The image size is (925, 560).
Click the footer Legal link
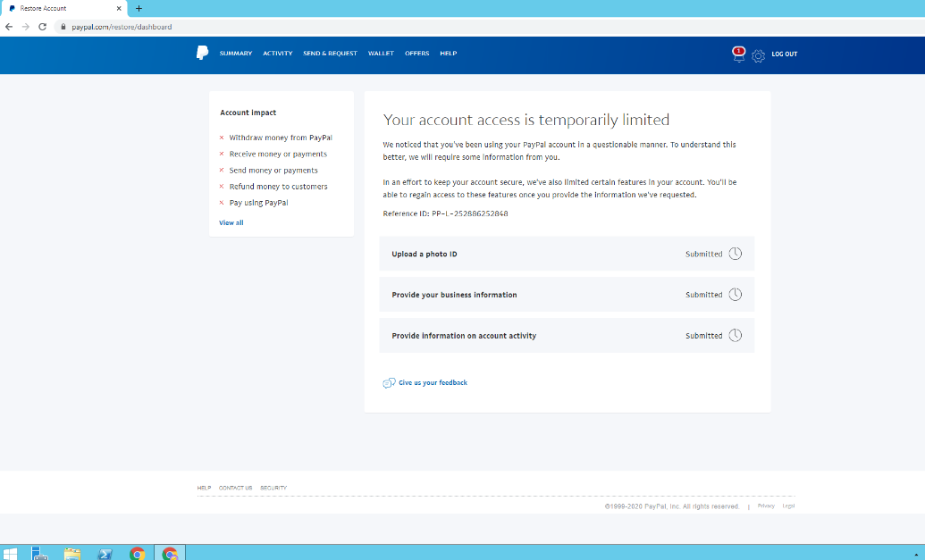coord(789,506)
